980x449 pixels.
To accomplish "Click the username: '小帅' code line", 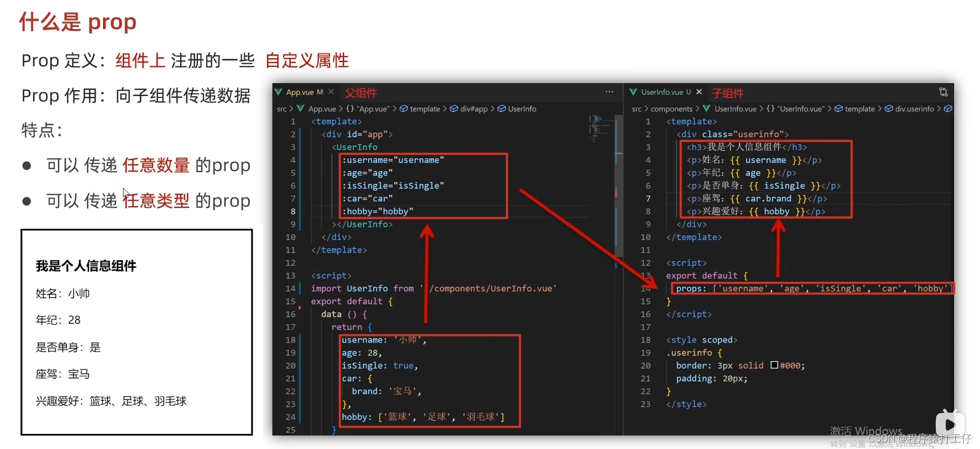I will click(384, 340).
